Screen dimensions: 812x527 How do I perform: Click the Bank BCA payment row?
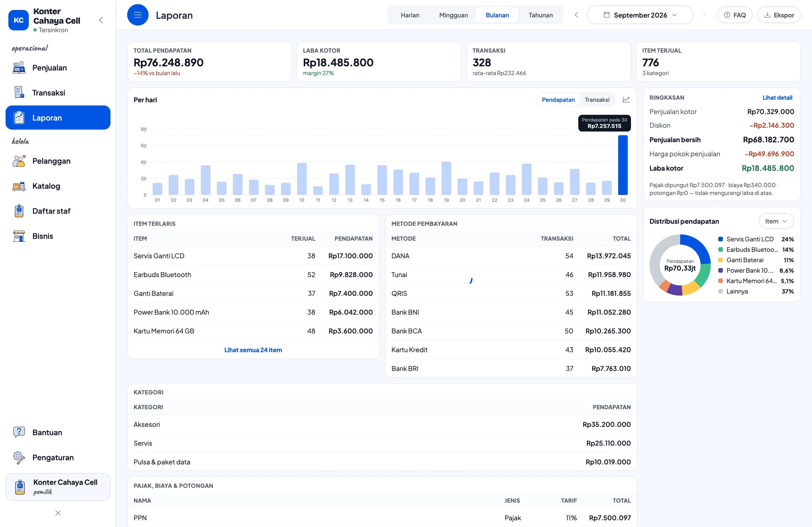pyautogui.click(x=511, y=331)
